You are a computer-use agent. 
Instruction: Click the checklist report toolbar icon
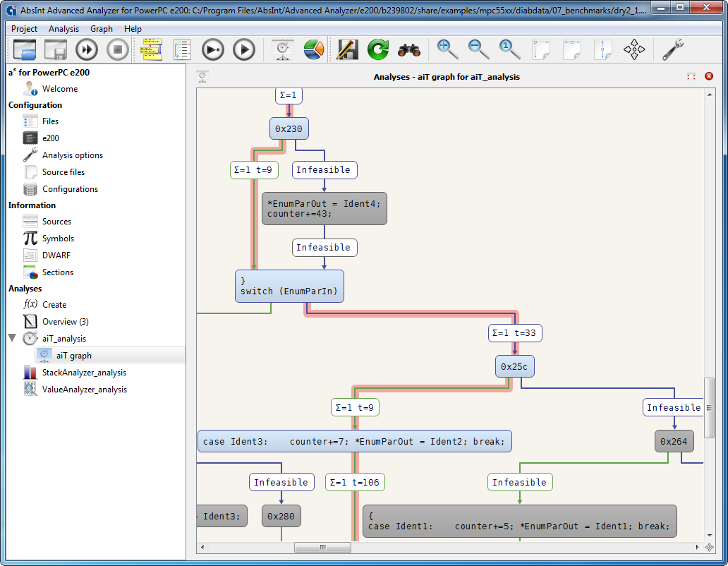pyautogui.click(x=182, y=49)
